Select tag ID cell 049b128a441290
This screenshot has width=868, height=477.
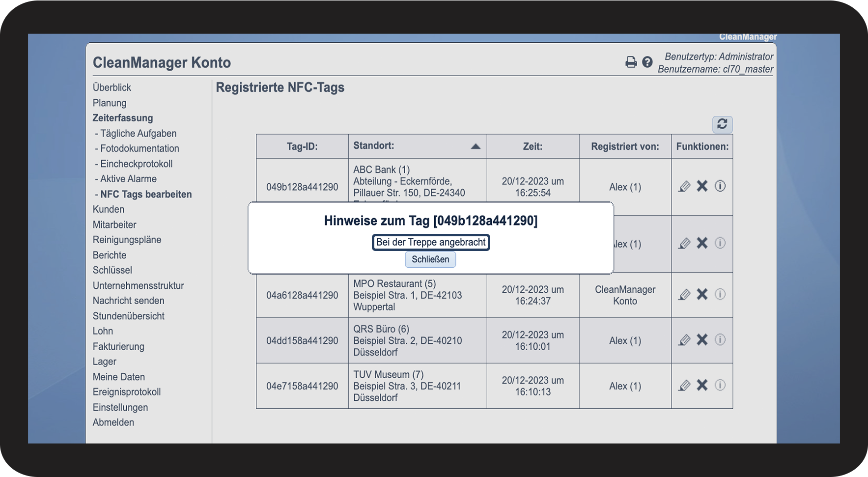[302, 187]
